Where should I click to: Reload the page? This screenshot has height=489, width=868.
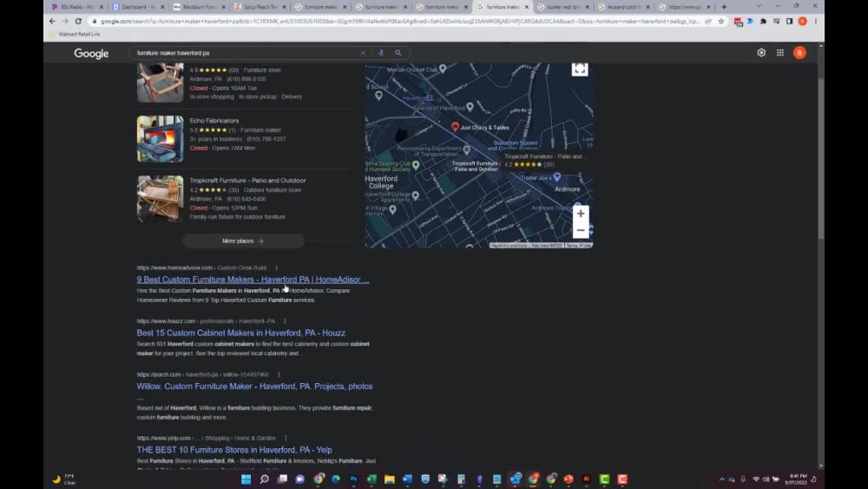pos(79,21)
